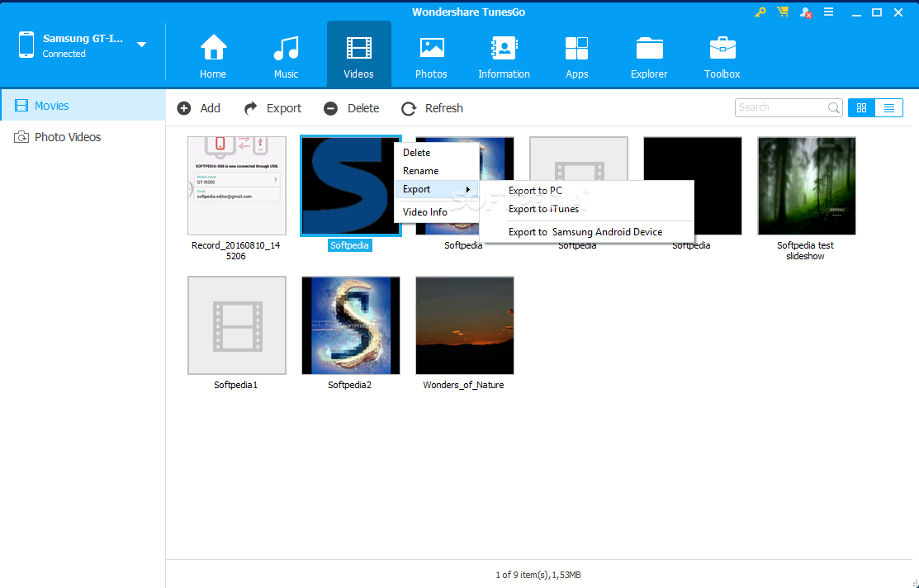919x588 pixels.
Task: Click the user account icon
Action: coord(805,12)
